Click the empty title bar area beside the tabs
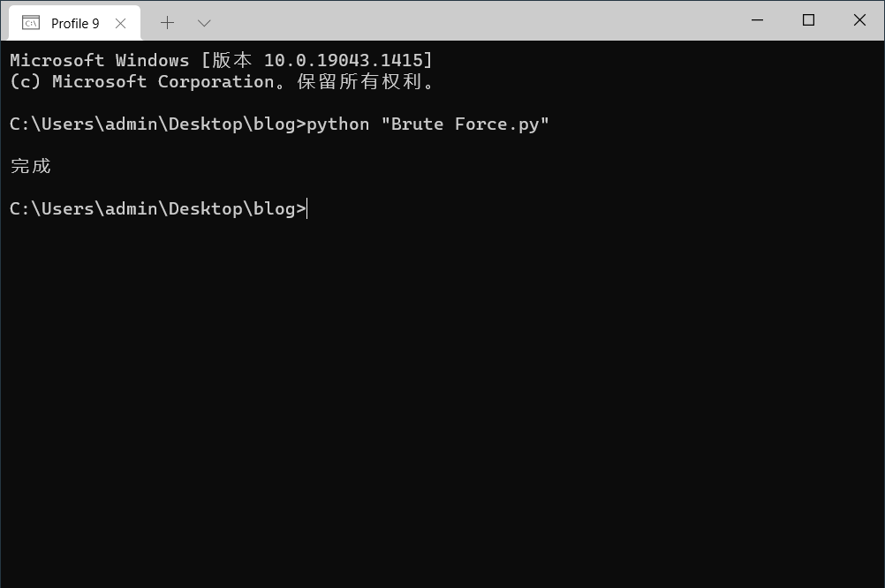 click(x=474, y=20)
